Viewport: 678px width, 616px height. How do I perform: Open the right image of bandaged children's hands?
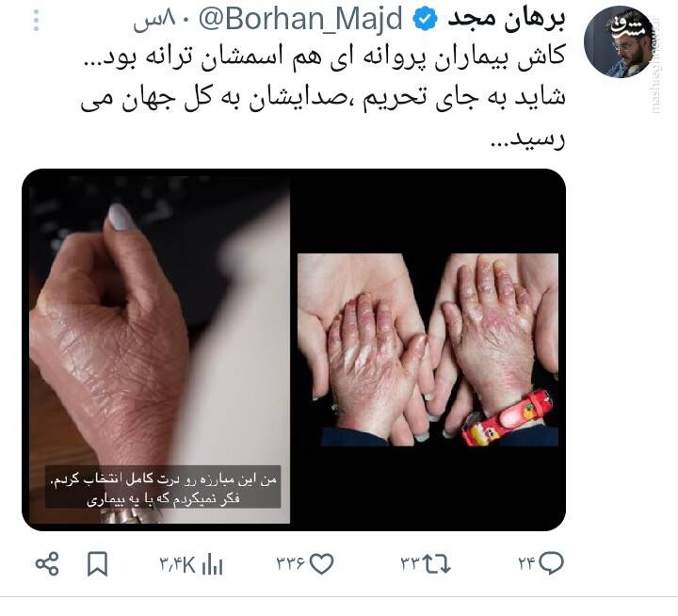pyautogui.click(x=428, y=349)
